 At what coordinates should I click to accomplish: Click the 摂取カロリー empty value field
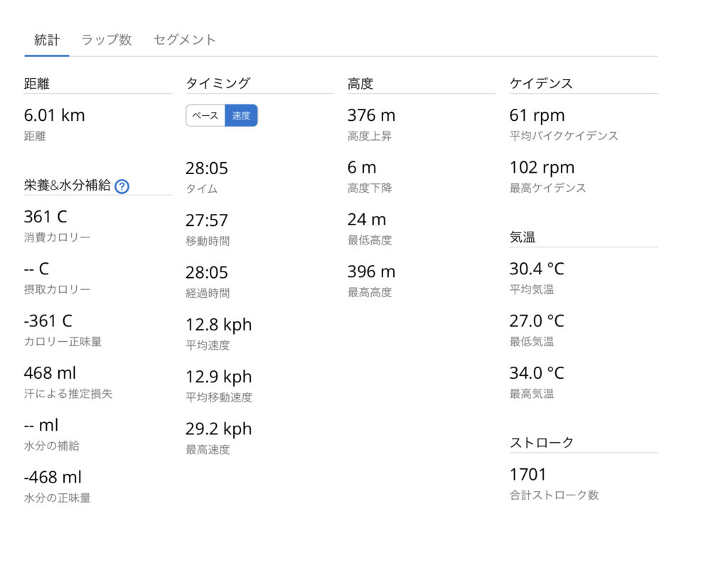point(36,269)
